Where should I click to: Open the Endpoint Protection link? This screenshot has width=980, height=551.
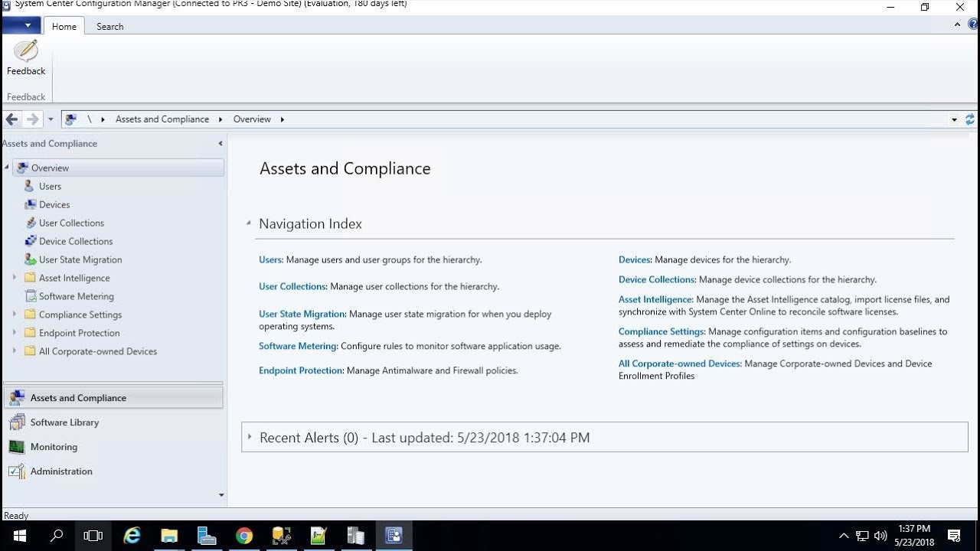pyautogui.click(x=301, y=370)
